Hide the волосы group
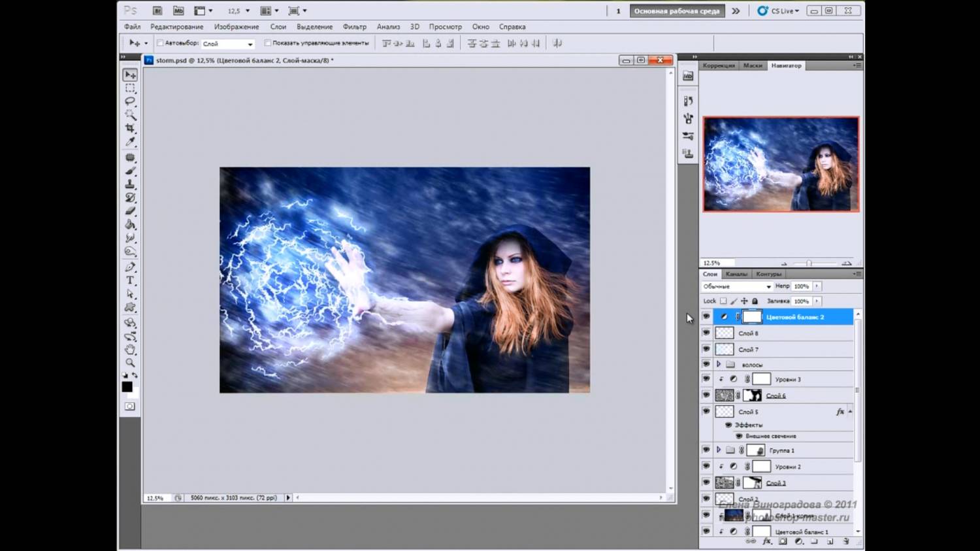980x551 pixels. [706, 364]
